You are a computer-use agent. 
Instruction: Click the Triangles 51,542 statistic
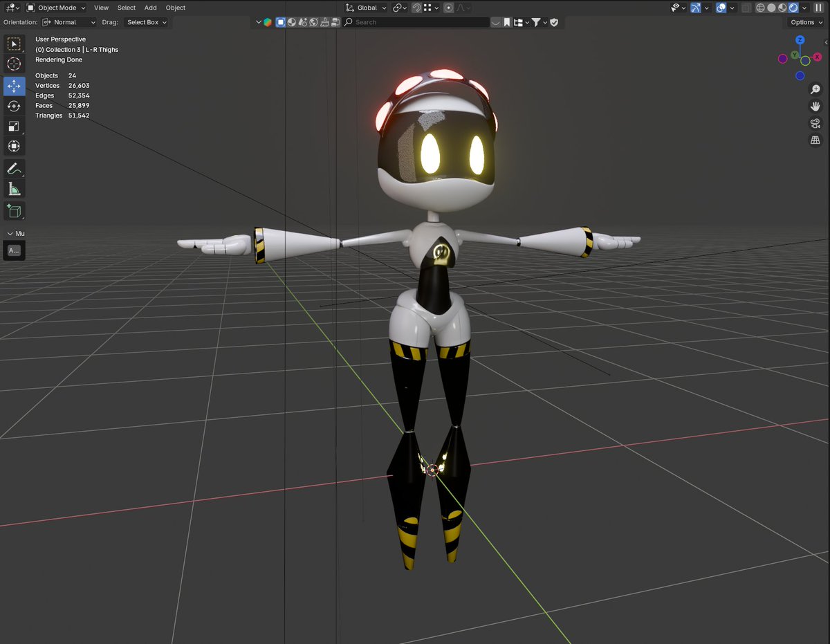pyautogui.click(x=62, y=116)
